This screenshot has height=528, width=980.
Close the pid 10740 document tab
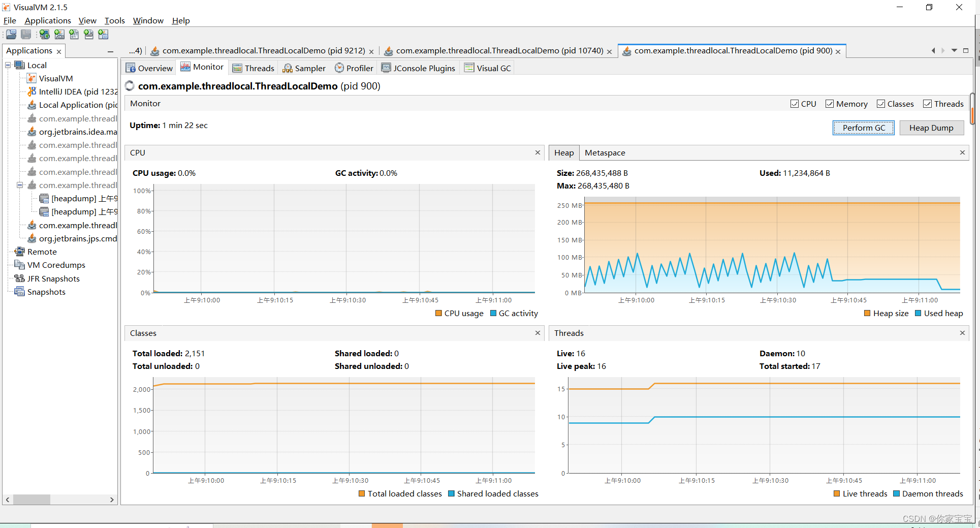pos(609,51)
